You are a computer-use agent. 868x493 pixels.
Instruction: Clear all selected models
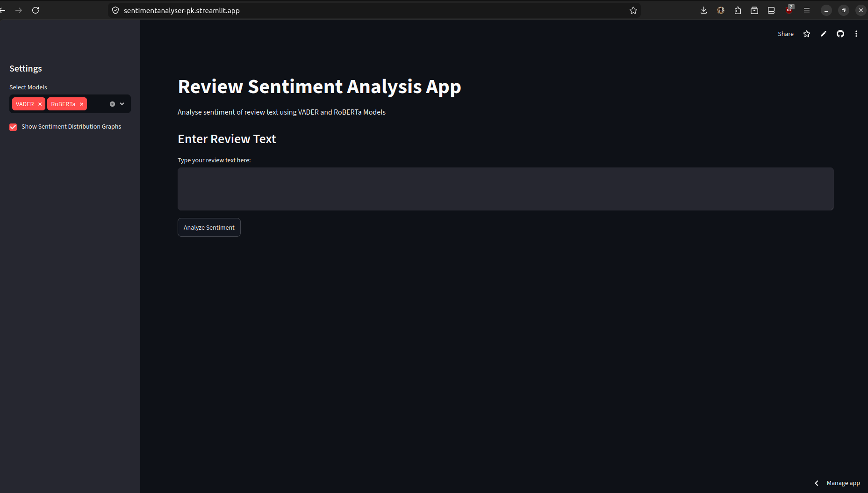point(112,104)
